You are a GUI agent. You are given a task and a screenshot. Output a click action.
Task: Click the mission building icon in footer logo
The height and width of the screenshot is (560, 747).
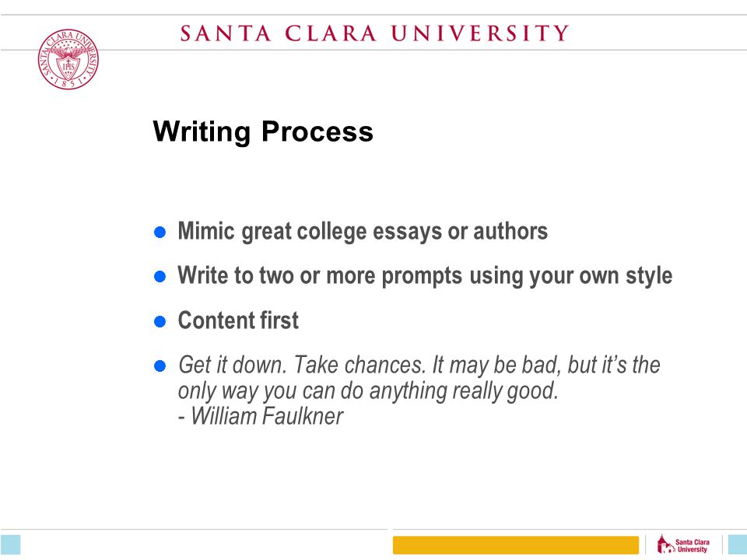665,544
